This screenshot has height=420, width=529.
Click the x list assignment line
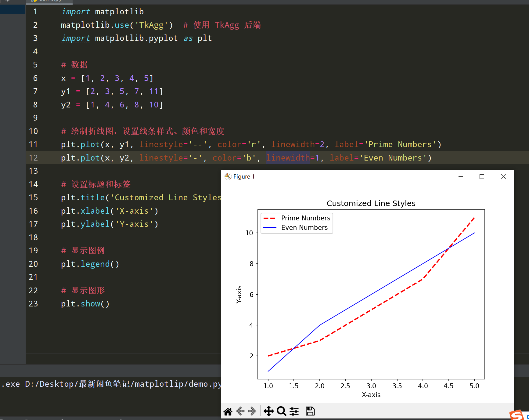pos(107,78)
